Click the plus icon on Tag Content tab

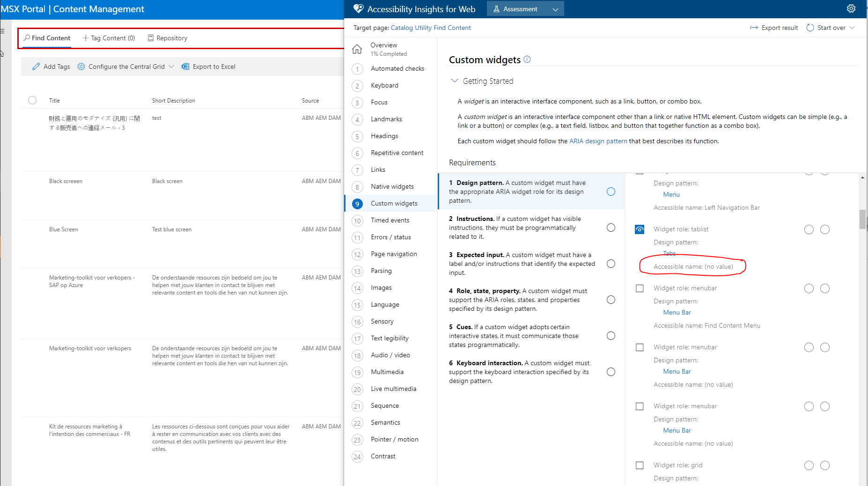click(86, 38)
